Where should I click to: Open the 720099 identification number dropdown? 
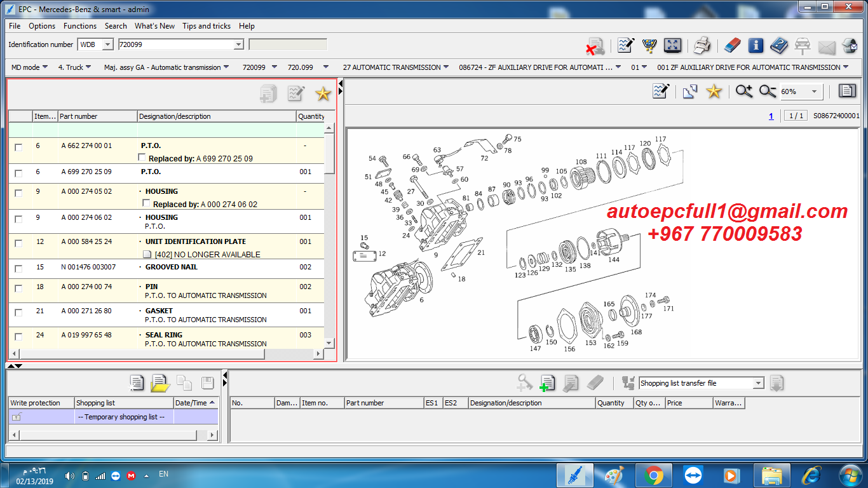tap(239, 44)
